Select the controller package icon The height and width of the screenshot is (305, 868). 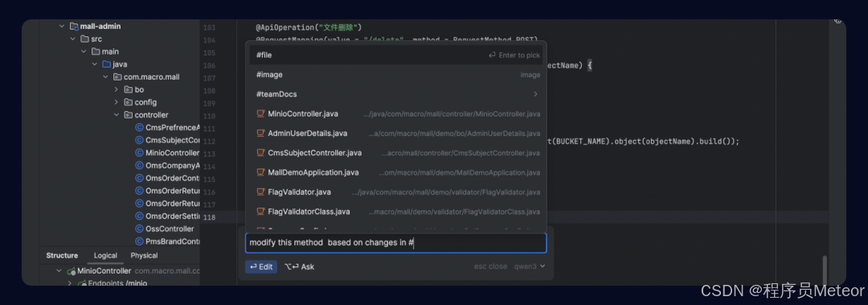click(129, 115)
